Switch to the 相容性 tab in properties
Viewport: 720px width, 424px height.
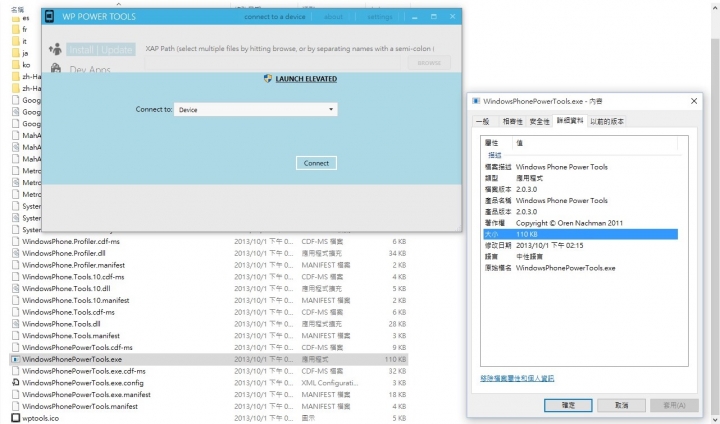click(x=512, y=121)
